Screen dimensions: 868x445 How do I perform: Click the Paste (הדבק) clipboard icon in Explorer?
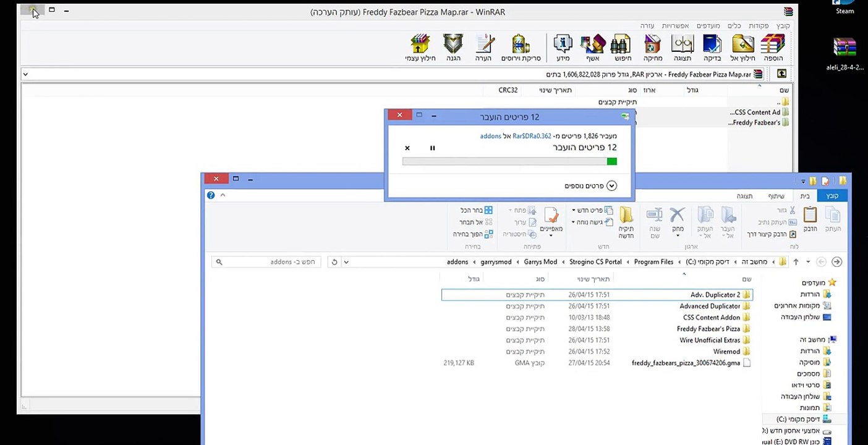coord(810,219)
